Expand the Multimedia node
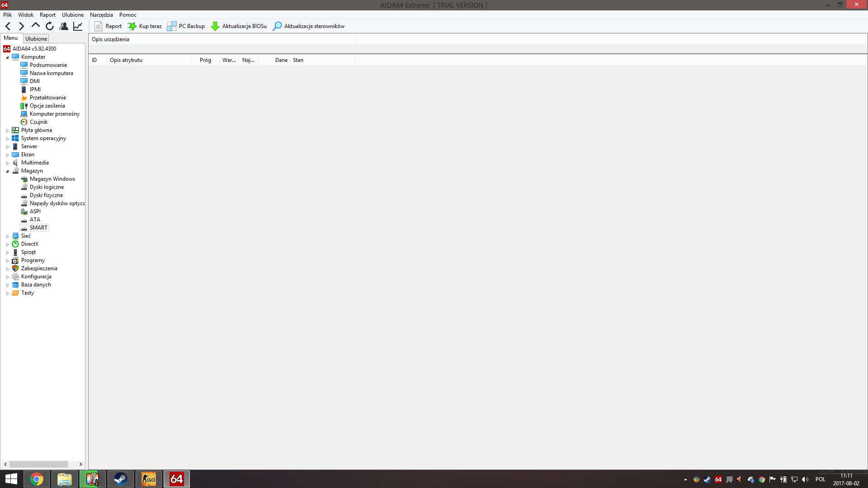The height and width of the screenshot is (488, 868). point(7,163)
